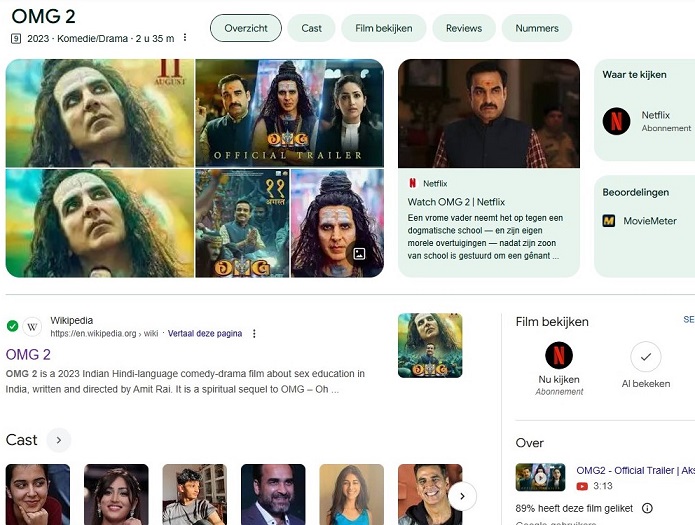Open the Wikipedia result thumbnail poster
Screen dimensions: 695x525
pos(430,345)
